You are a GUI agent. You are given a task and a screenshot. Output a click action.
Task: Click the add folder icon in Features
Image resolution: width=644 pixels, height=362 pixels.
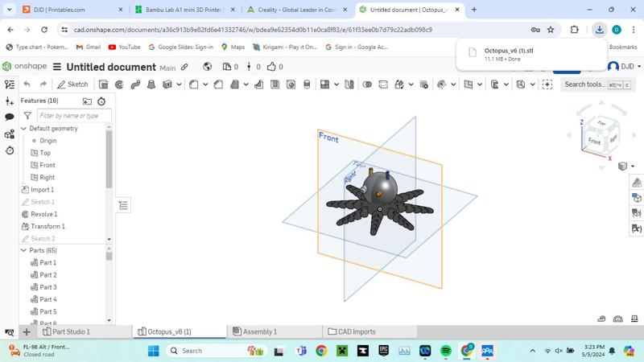pyautogui.click(x=87, y=101)
